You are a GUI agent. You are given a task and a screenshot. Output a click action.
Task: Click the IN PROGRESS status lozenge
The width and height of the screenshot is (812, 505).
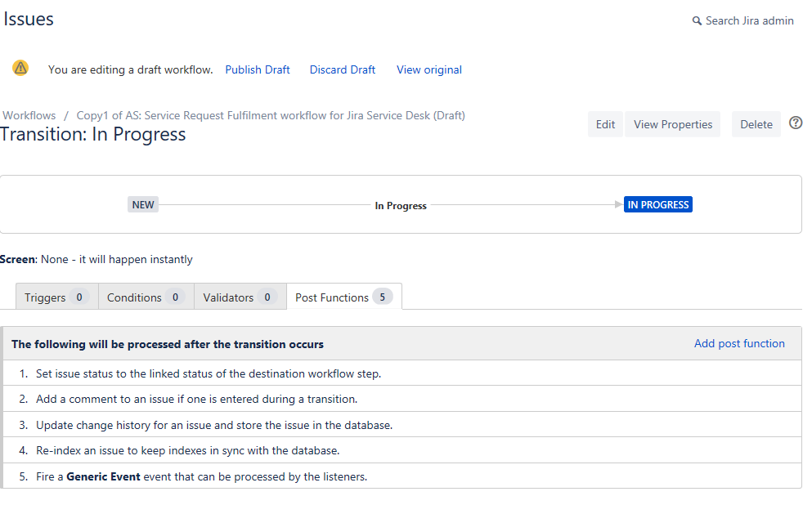click(658, 204)
